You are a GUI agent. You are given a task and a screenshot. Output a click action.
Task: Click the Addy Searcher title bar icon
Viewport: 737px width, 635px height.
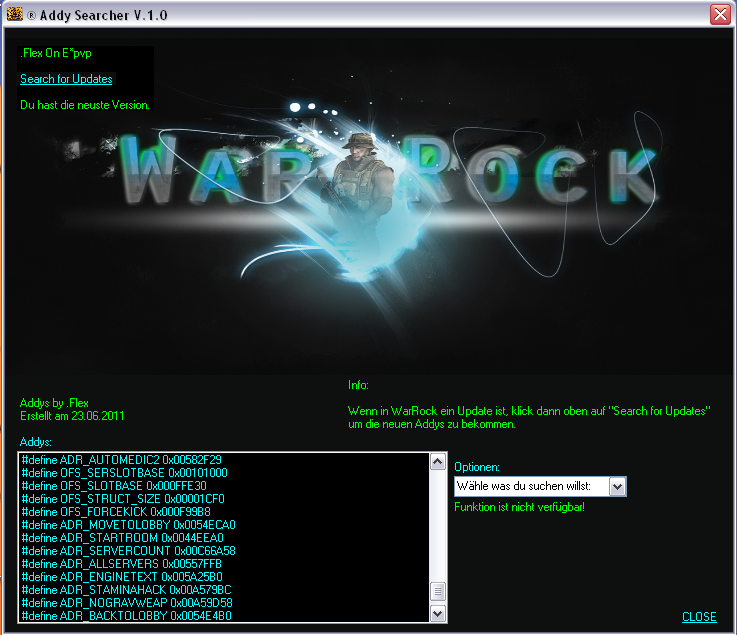(15, 14)
